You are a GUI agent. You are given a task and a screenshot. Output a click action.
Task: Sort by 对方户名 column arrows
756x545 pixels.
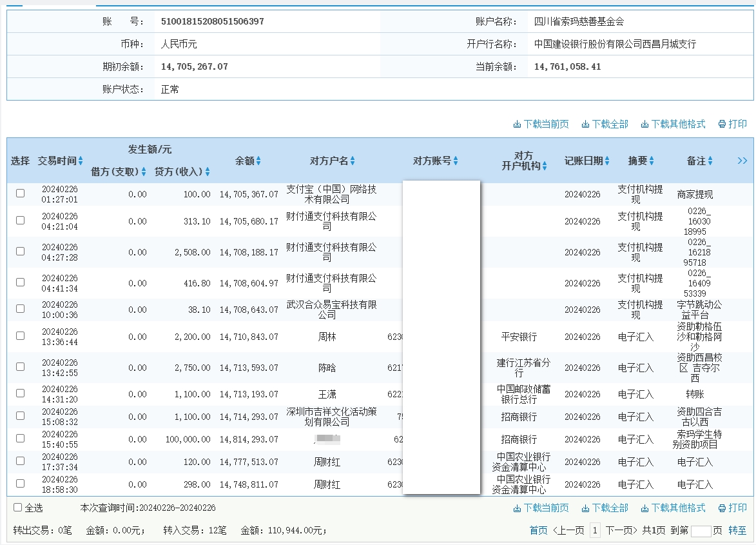pyautogui.click(x=353, y=161)
